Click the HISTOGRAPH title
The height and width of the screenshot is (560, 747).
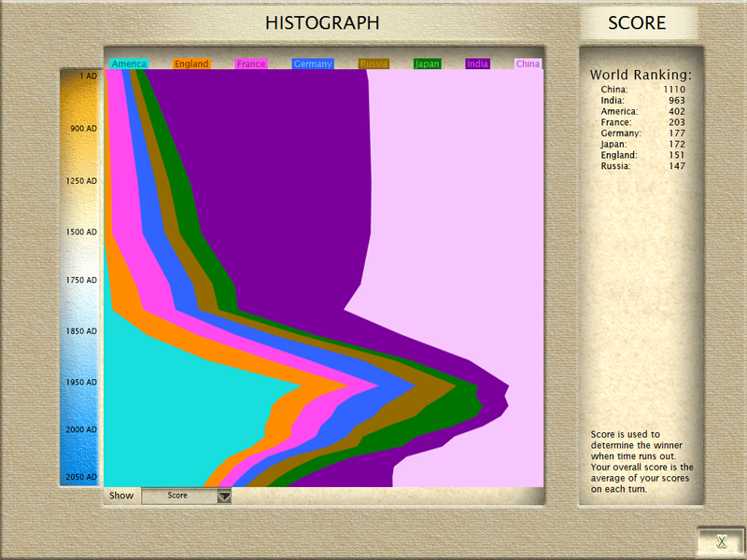[322, 22]
